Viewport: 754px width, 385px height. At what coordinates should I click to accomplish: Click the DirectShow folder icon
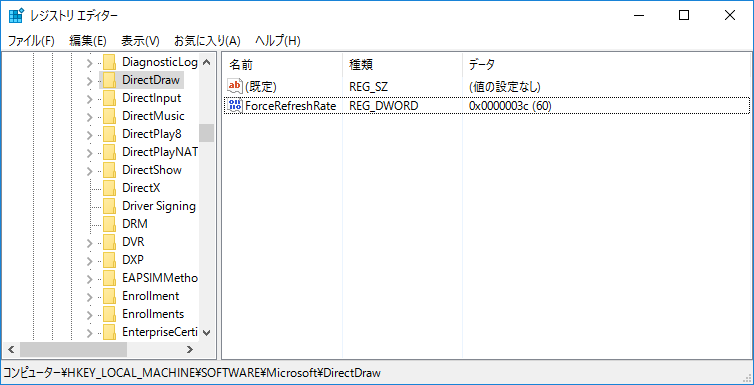pos(110,170)
